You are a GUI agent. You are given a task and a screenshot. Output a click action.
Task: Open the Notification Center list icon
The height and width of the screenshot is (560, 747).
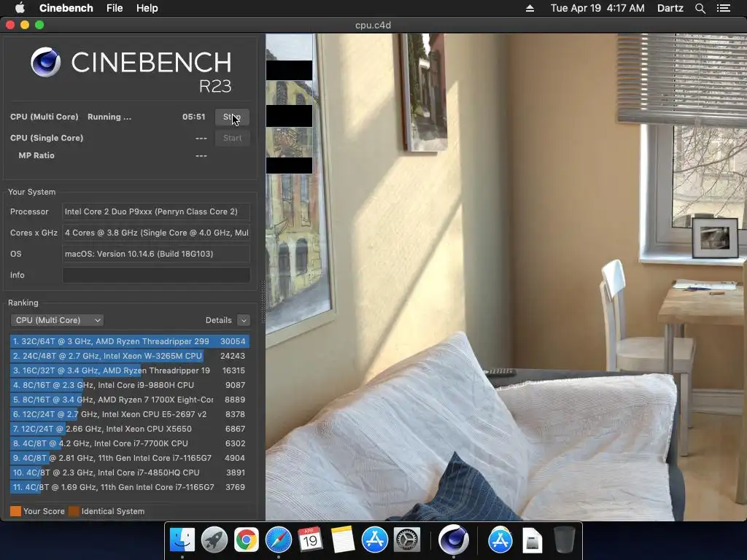pos(723,8)
